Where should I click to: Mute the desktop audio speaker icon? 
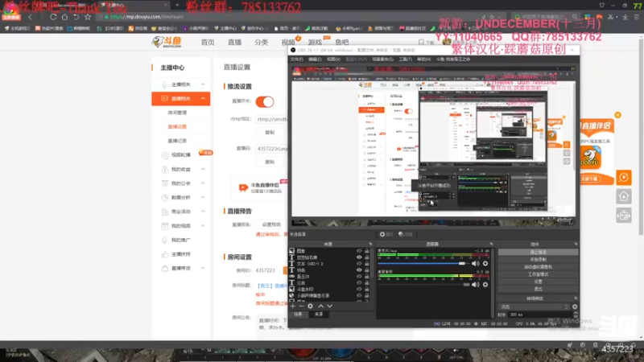pyautogui.click(x=476, y=285)
